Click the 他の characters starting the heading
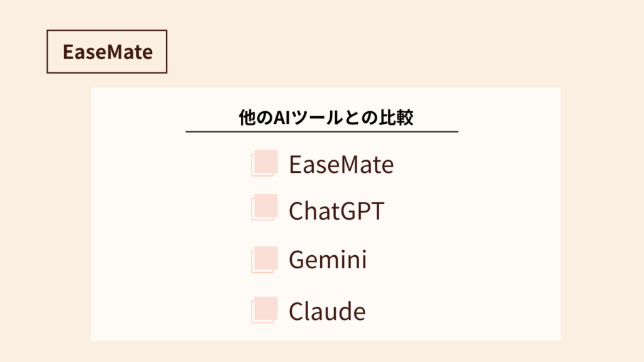The width and height of the screenshot is (644, 362). pos(255,118)
